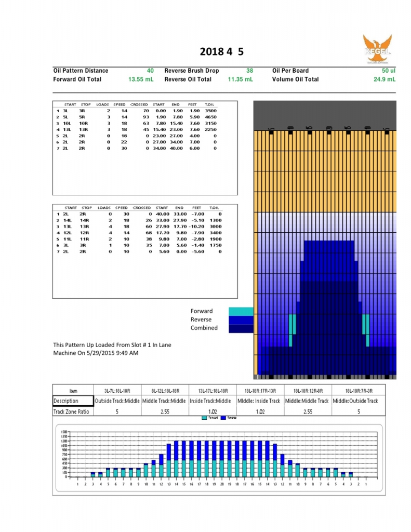411x532 pixels.
Task: Click the "Item" header cell
Action: [x=73, y=391]
